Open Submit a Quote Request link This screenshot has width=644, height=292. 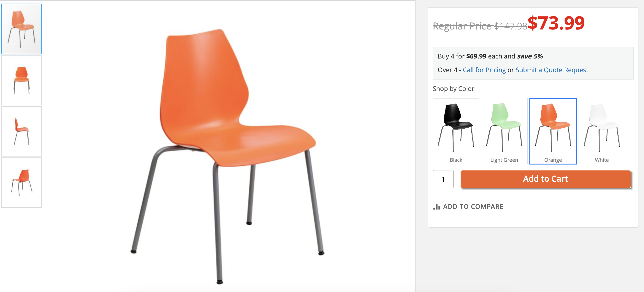point(552,70)
